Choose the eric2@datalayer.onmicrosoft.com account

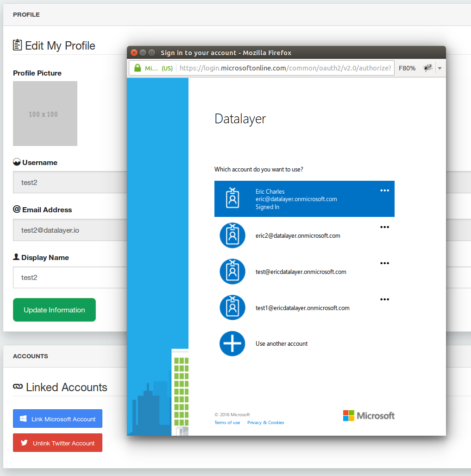(x=304, y=235)
